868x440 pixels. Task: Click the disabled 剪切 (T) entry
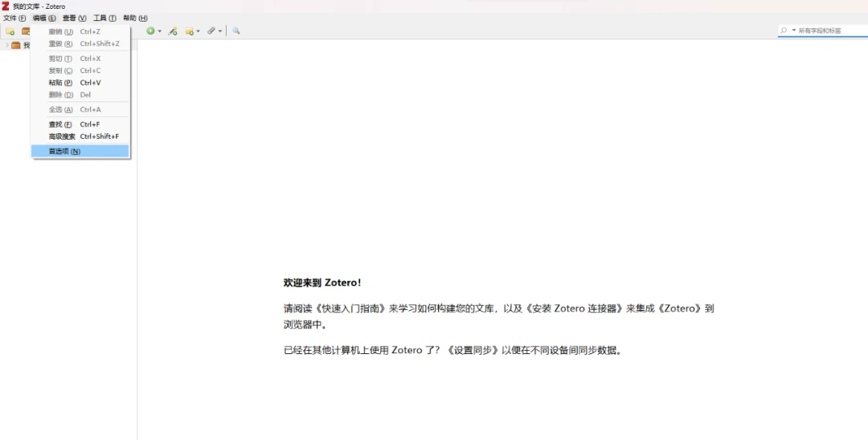pyautogui.click(x=80, y=59)
